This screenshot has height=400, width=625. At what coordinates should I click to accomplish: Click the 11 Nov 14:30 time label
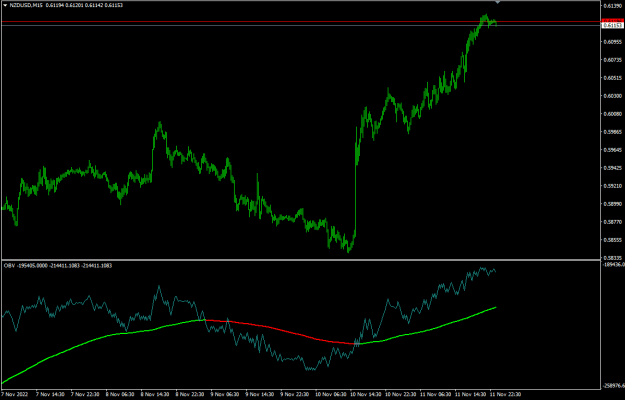(x=471, y=394)
